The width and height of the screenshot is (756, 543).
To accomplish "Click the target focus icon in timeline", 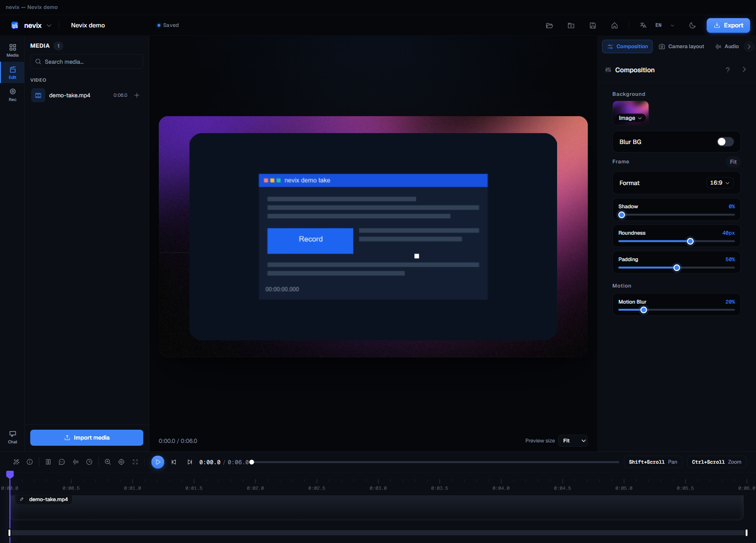I will click(121, 462).
